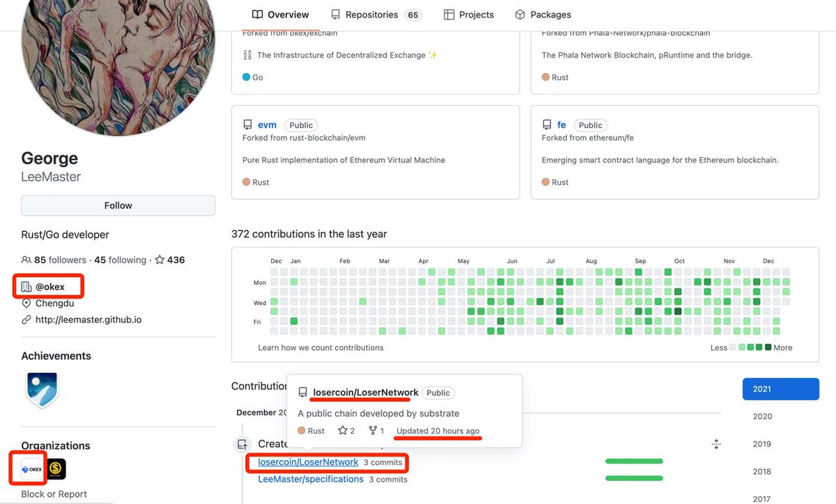Image resolution: width=836 pixels, height=504 pixels.
Task: Open the achievement badge icon
Action: [x=42, y=389]
